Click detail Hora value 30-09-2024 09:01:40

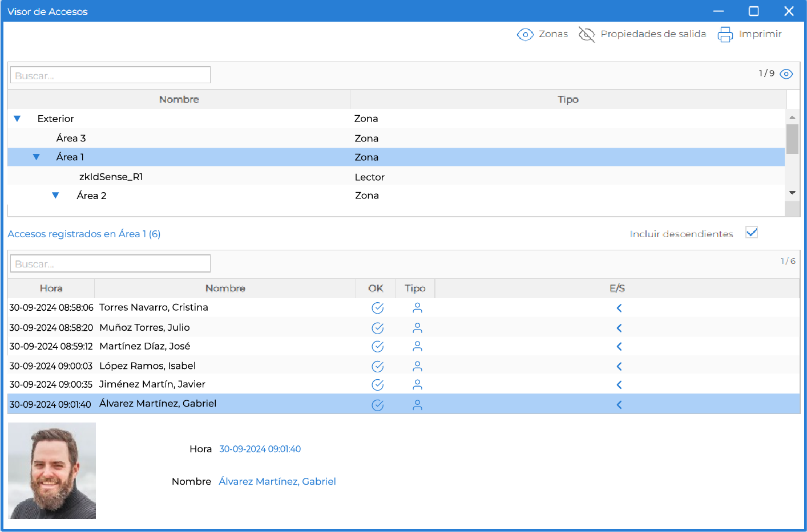tap(260, 449)
